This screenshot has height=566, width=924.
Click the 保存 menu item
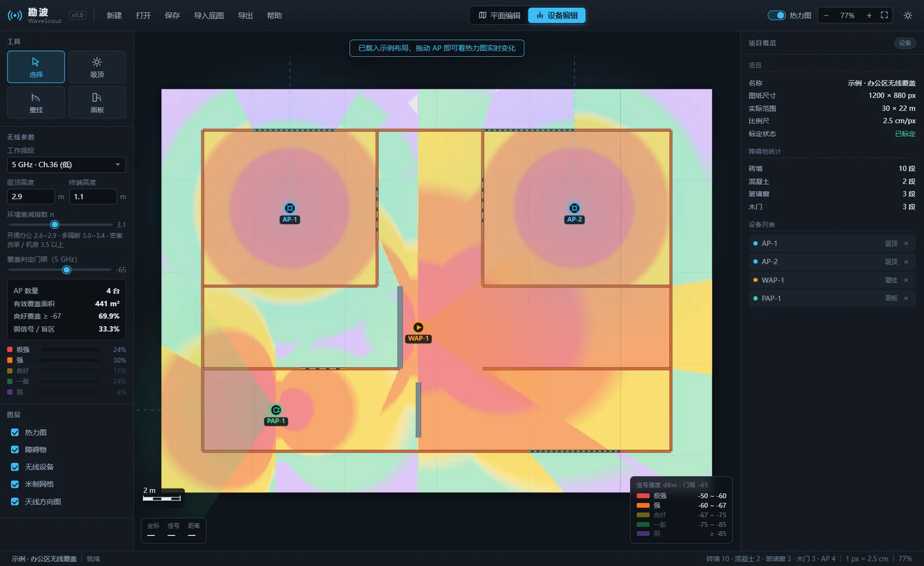(x=172, y=15)
